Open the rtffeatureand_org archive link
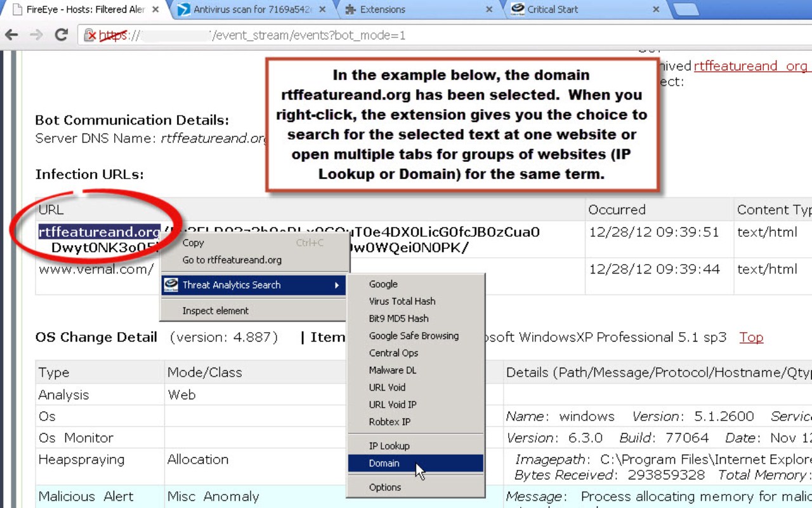This screenshot has height=508, width=812. (x=752, y=66)
